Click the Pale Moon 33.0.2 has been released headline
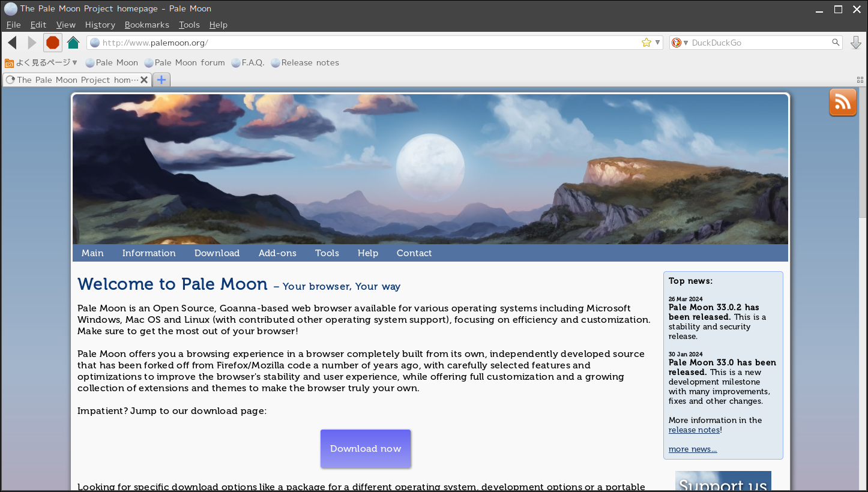 pyautogui.click(x=714, y=312)
